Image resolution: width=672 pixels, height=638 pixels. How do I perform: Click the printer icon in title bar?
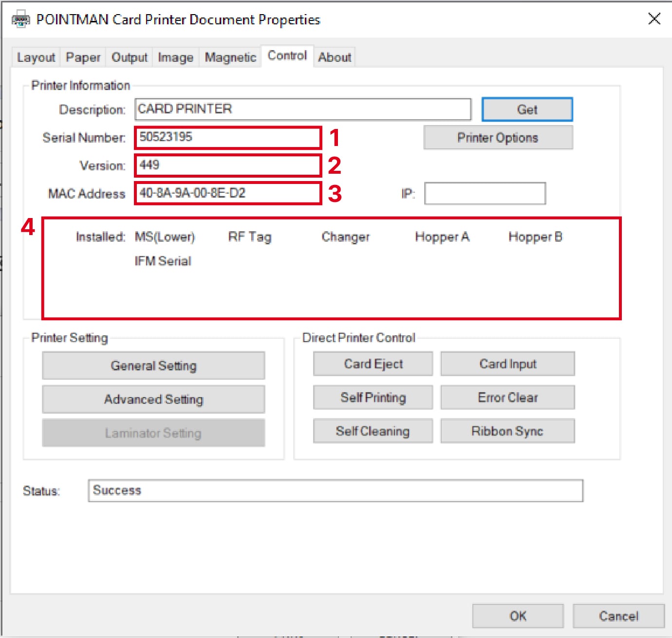(20, 20)
